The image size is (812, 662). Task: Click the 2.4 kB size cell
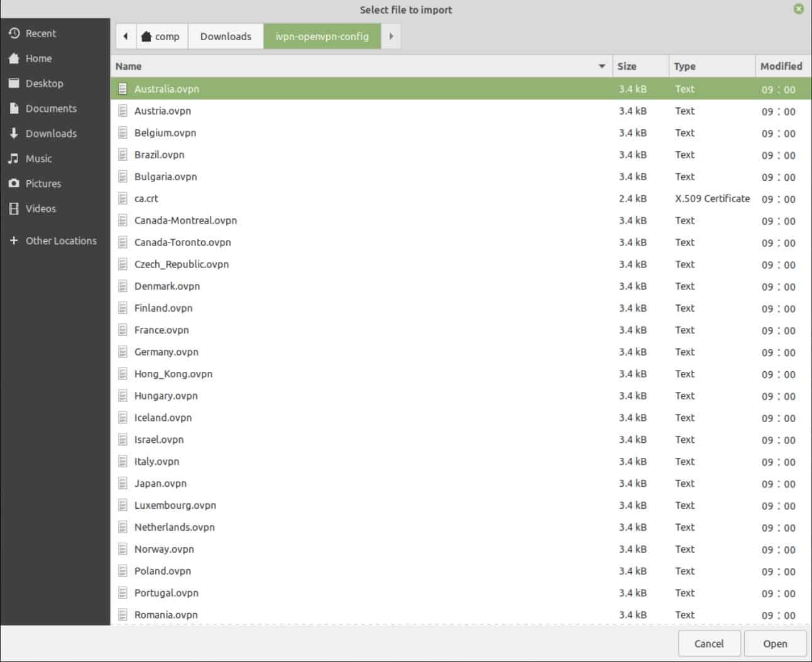(632, 198)
